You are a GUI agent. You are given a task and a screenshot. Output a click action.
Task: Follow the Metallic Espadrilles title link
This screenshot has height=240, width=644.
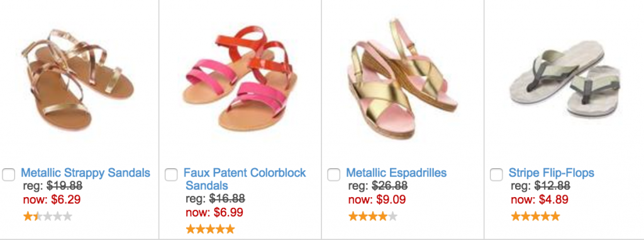click(396, 173)
